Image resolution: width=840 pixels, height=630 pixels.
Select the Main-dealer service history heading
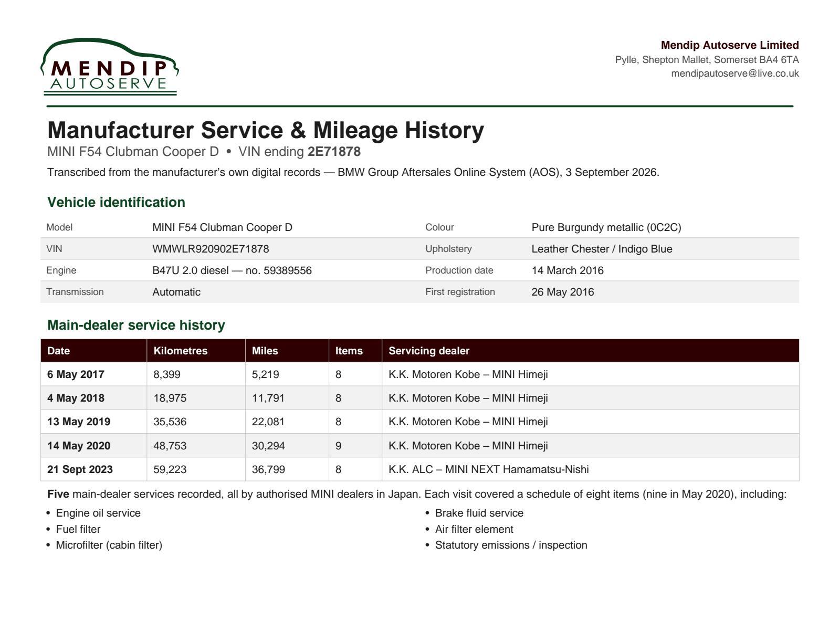click(136, 325)
